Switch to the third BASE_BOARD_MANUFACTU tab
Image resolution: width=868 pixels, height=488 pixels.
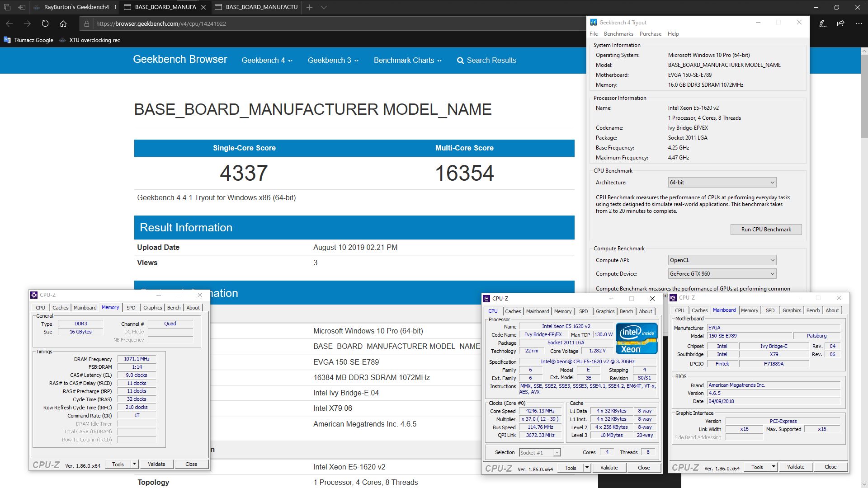[x=256, y=7]
